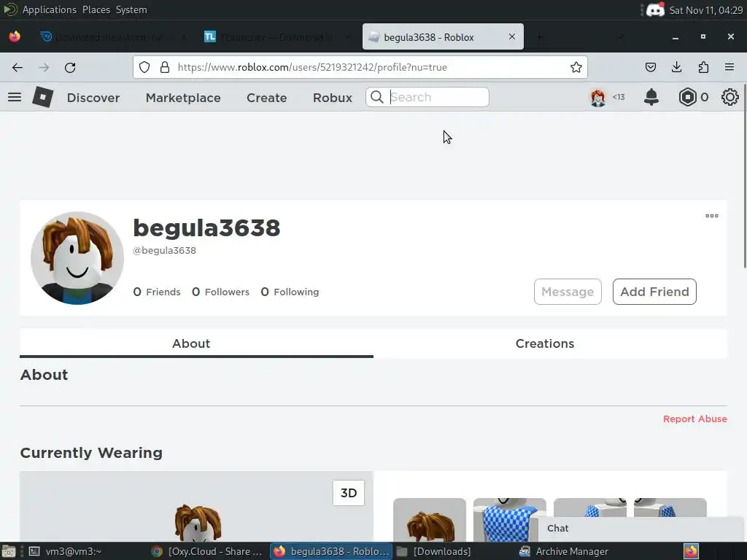This screenshot has width=747, height=560.
Task: Open the Create page
Action: click(x=267, y=98)
